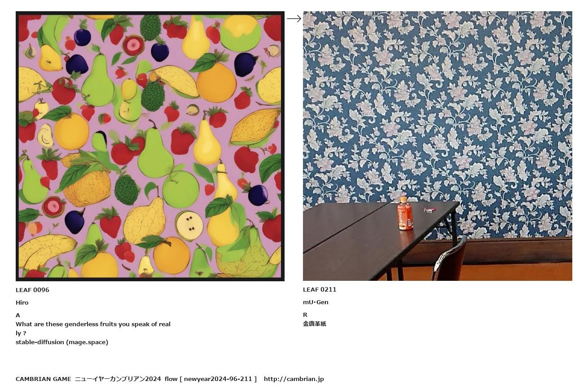
Task: Click the genderless fruits caption text
Action: pos(93,328)
